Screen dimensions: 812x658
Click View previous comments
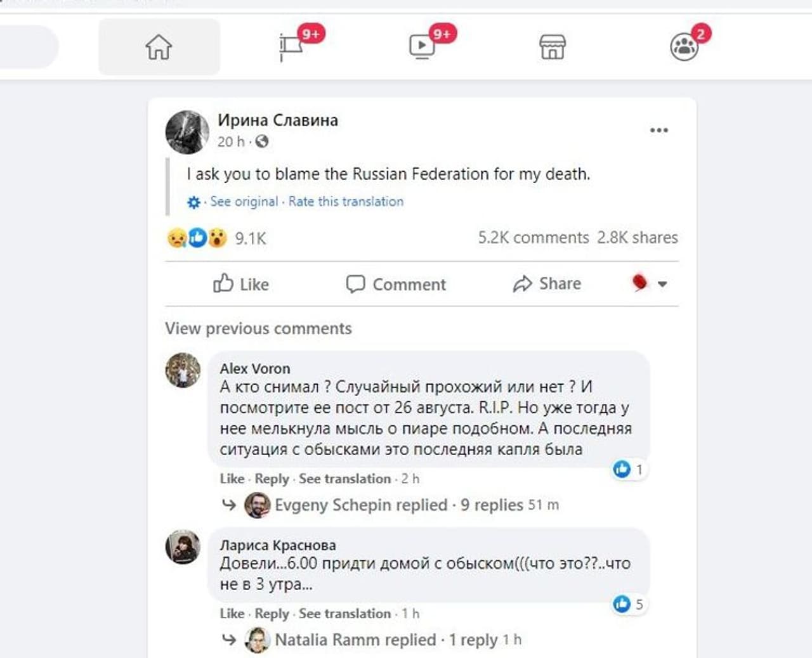tap(258, 328)
